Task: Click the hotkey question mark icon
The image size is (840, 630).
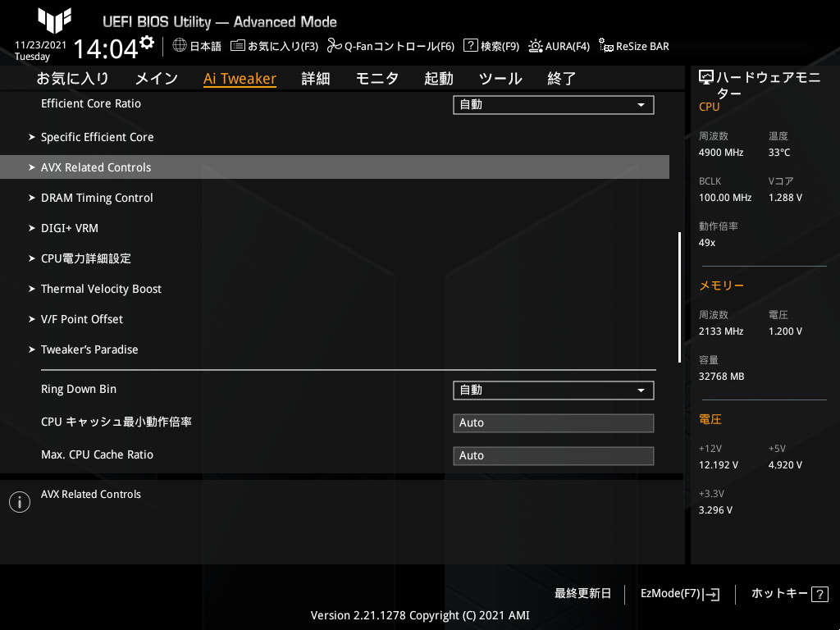Action: coord(819,594)
